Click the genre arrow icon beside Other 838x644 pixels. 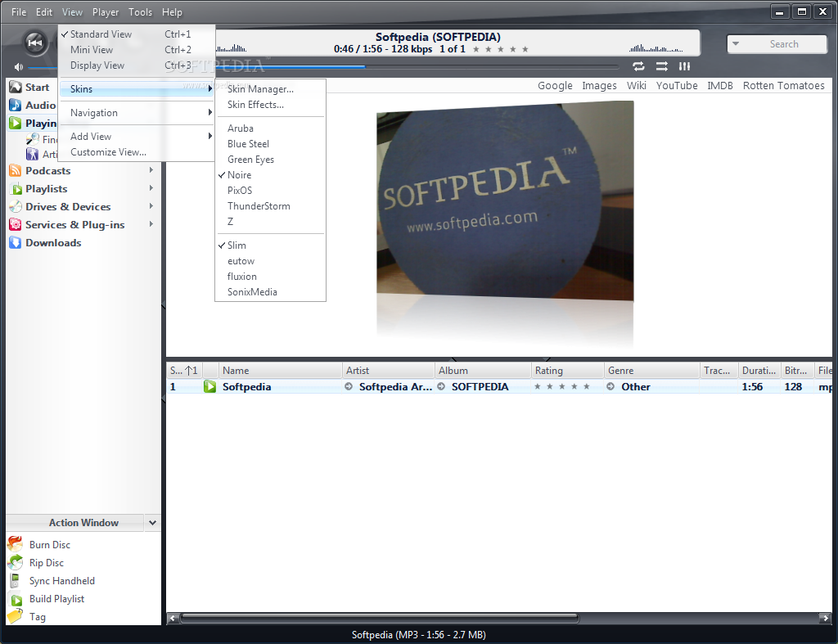[x=610, y=386]
